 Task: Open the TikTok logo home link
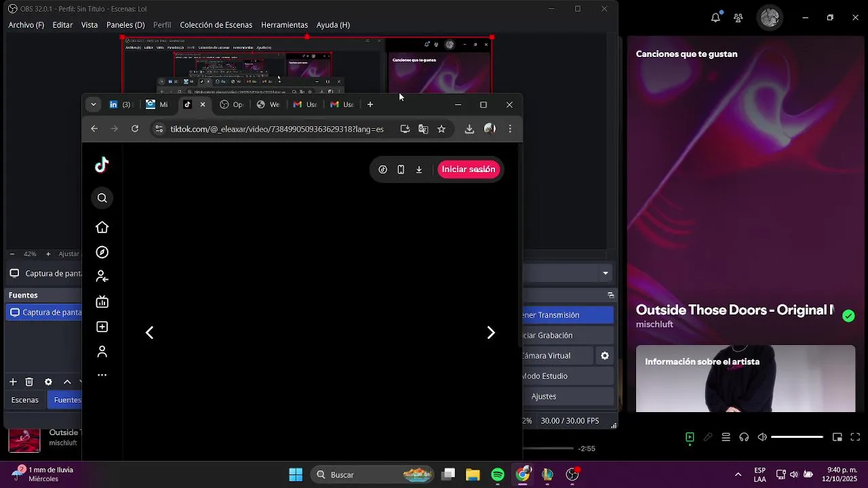coord(102,165)
